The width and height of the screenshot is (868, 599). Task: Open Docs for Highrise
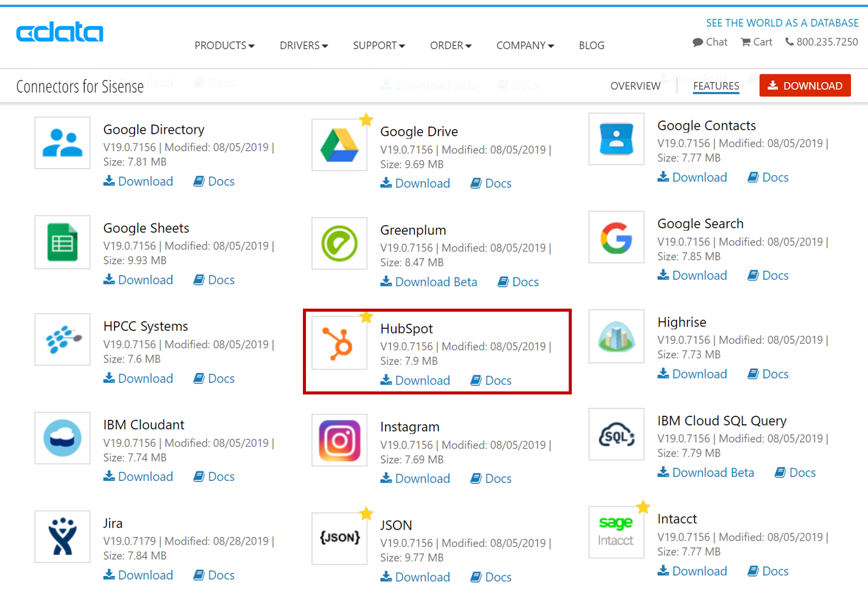pyautogui.click(x=768, y=374)
